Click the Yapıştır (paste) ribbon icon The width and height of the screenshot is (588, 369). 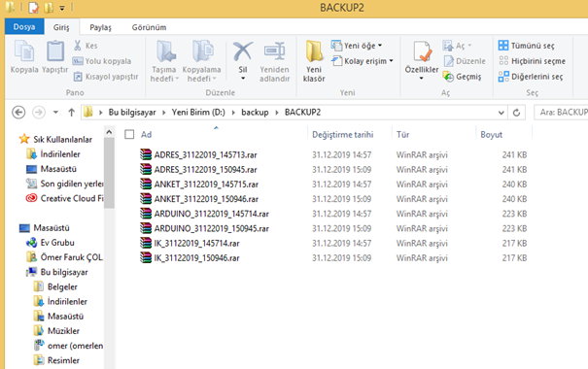[55, 51]
